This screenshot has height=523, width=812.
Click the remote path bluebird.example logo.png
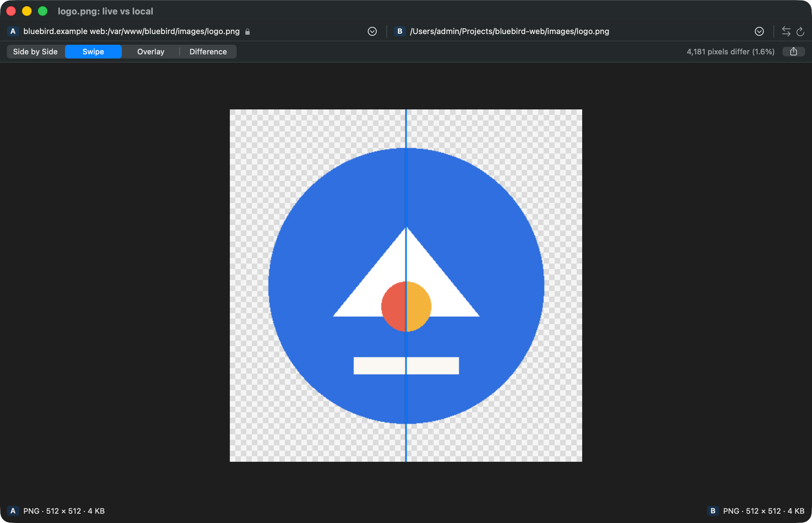coord(131,31)
